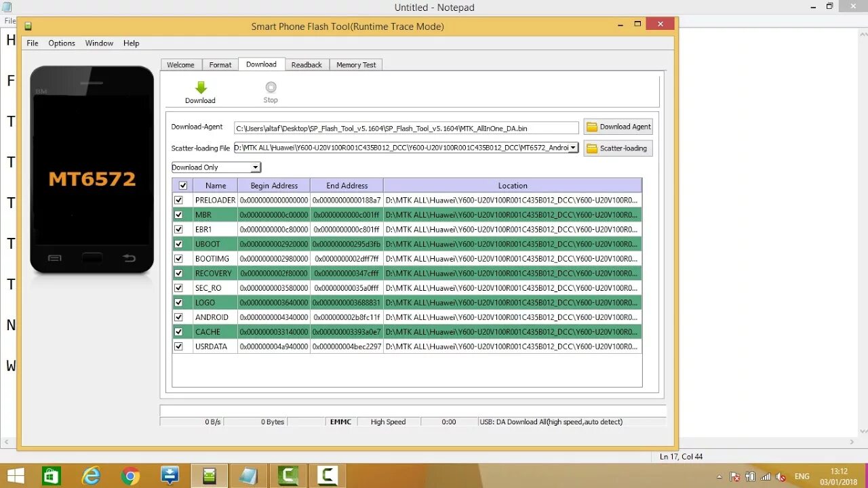
Task: Open Internet Explorer from taskbar
Action: pyautogui.click(x=91, y=476)
